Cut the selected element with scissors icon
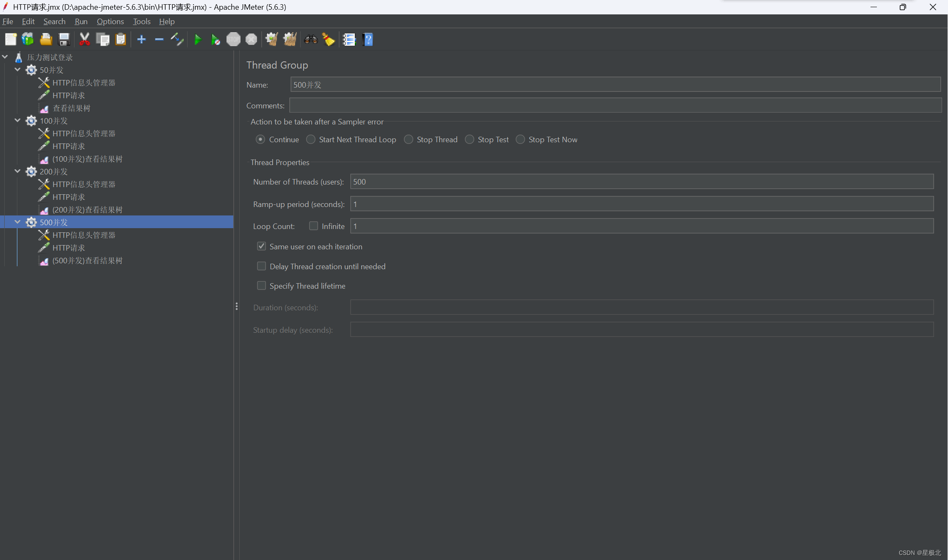The width and height of the screenshot is (948, 560). pyautogui.click(x=85, y=39)
